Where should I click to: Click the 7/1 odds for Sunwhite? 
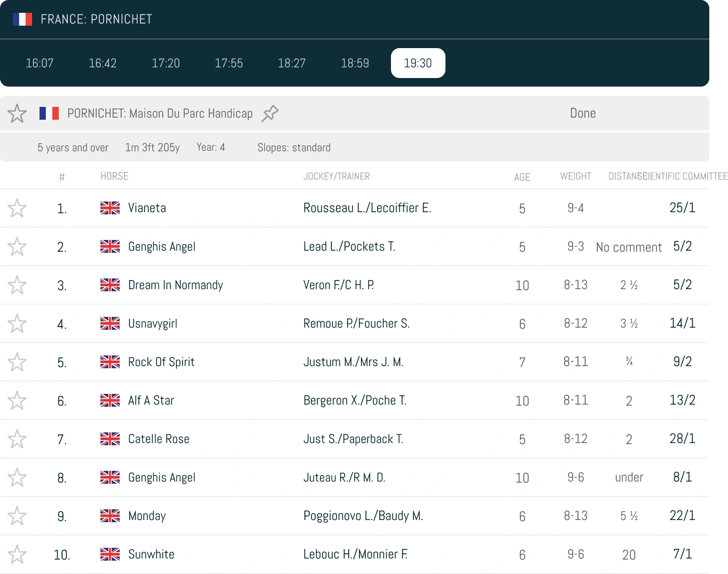[x=683, y=554]
